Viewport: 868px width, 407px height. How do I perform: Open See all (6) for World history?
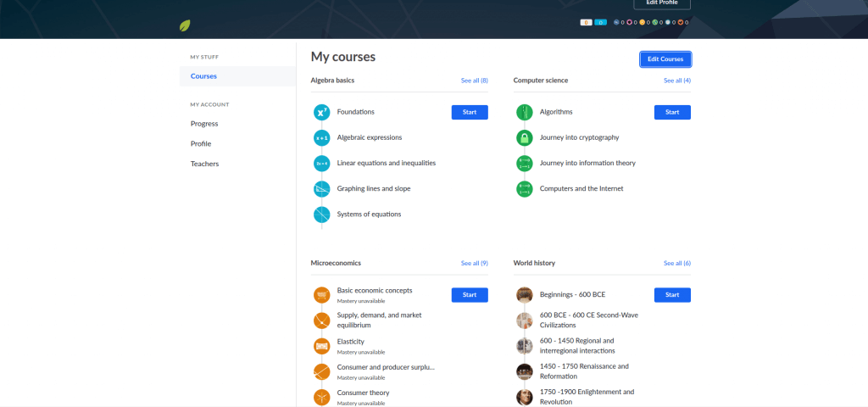[677, 264]
